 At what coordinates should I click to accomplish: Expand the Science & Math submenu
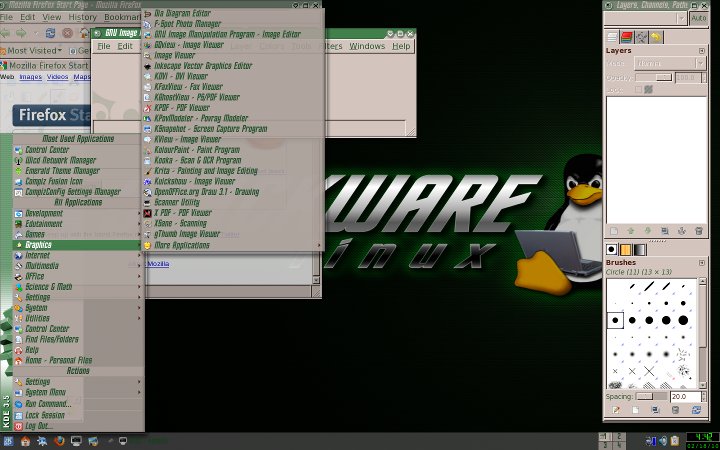(x=77, y=287)
